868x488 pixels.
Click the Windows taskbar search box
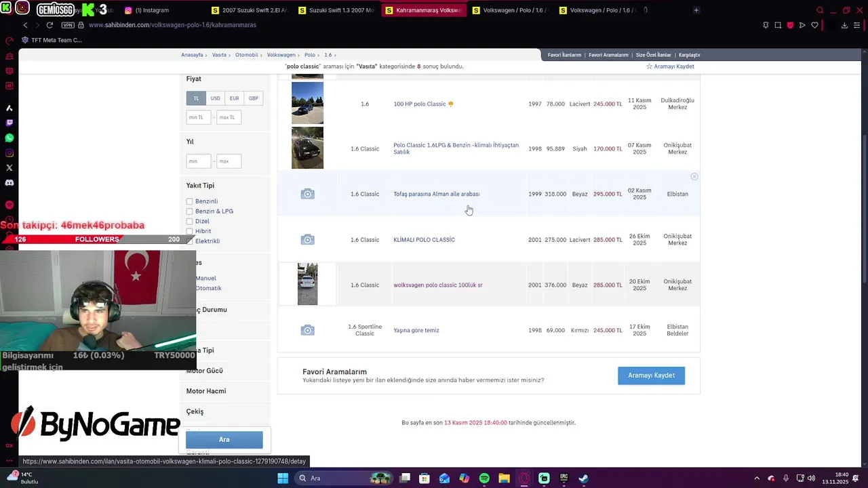pos(344,479)
